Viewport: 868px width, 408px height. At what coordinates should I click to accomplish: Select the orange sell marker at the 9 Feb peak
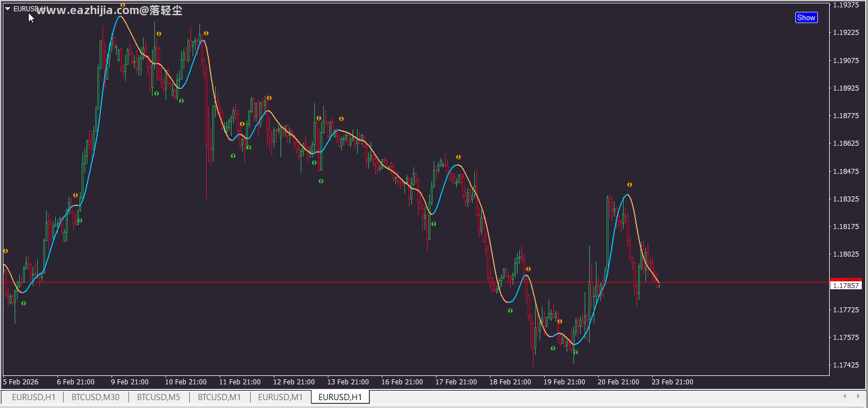click(123, 5)
